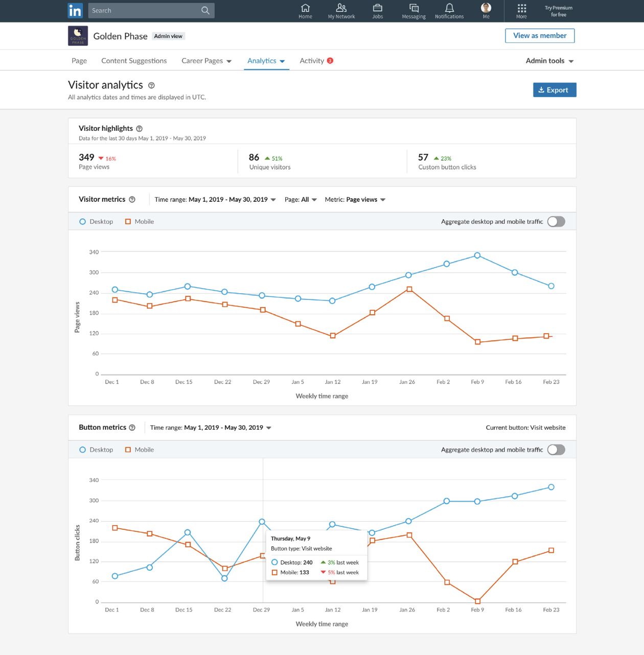Expand the Admin tools dropdown
644x655 pixels.
pyautogui.click(x=549, y=61)
